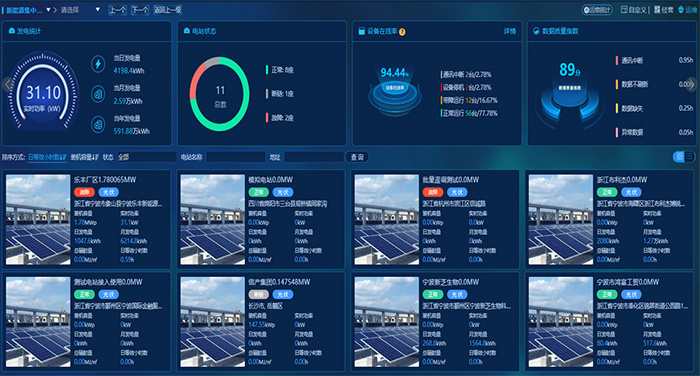Click the 数据缺失 0.25h quality item
The height and width of the screenshot is (376, 700).
coord(654,108)
